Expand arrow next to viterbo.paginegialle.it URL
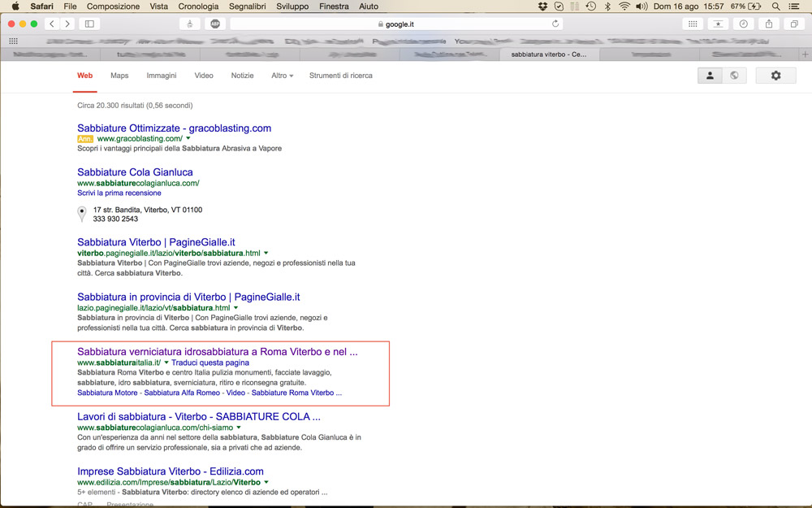The height and width of the screenshot is (508, 812). [x=266, y=253]
